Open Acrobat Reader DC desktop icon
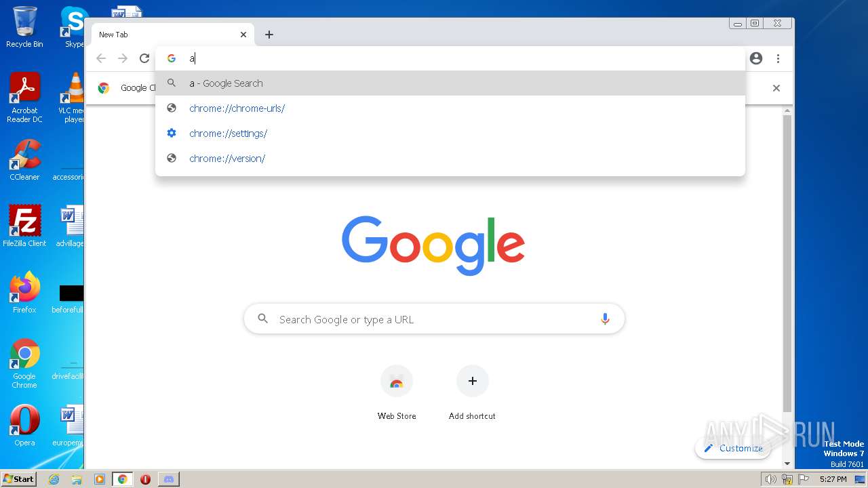Viewport: 868px width, 488px height. [24, 98]
